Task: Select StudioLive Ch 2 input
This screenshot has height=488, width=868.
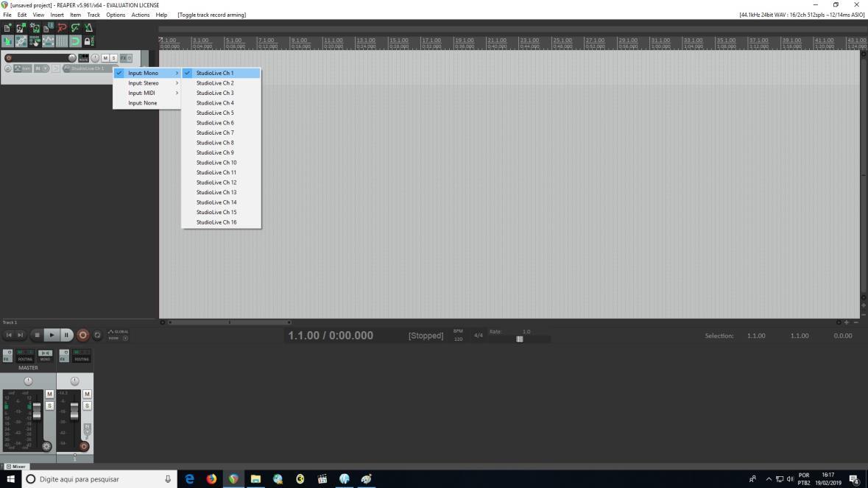Action: [221, 83]
